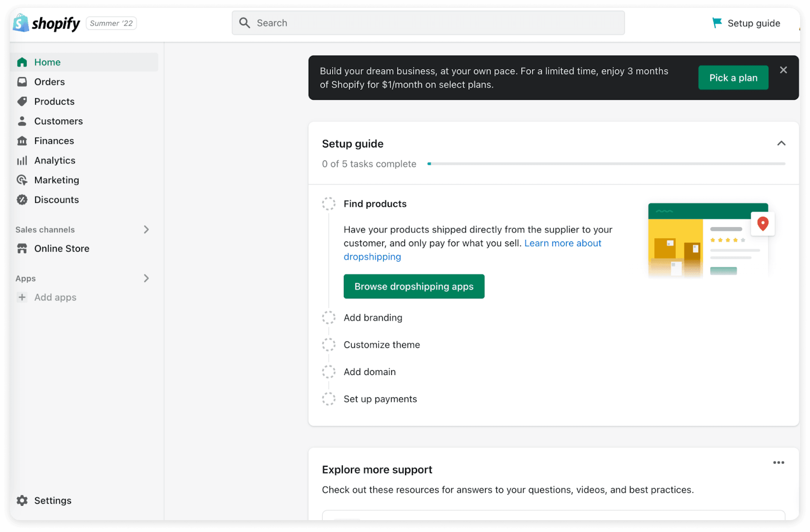Viewport: 810px width, 532px height.
Task: Mark Find products task circle complete
Action: (328, 204)
